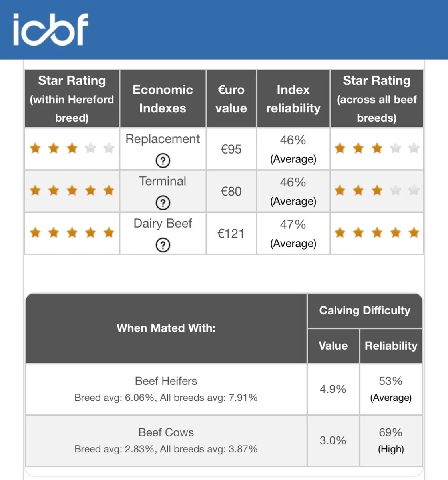The image size is (448, 480).
Task: Click Replacement within-Hereford star rating
Action: 72,148
